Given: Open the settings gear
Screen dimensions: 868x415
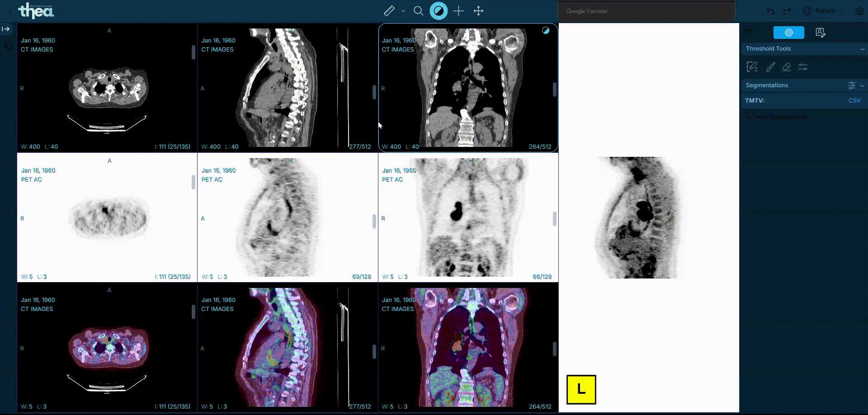Looking at the screenshot, I should coord(859,11).
